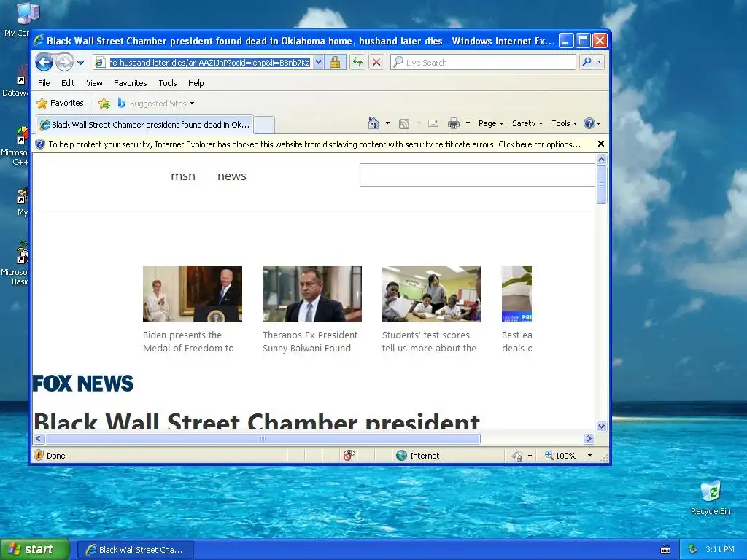Expand the Print options dropdown arrow
This screenshot has width=747, height=560.
(x=468, y=123)
